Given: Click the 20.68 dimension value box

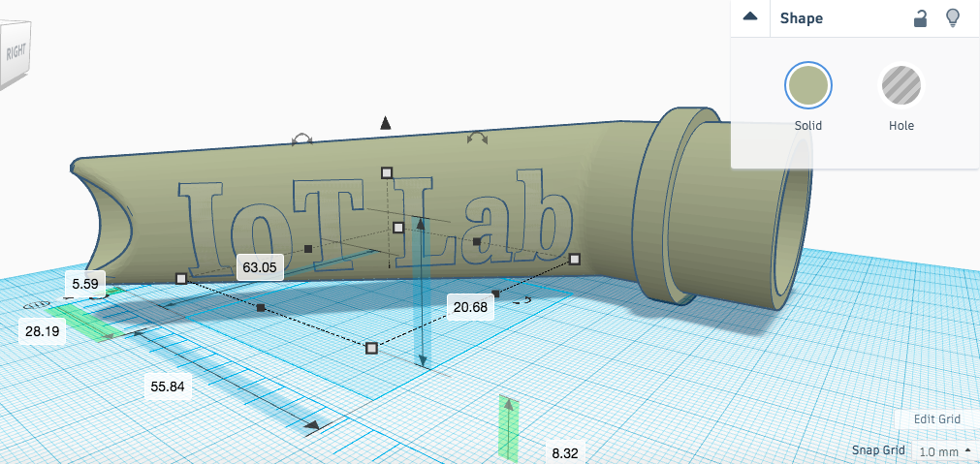Looking at the screenshot, I should tap(470, 307).
